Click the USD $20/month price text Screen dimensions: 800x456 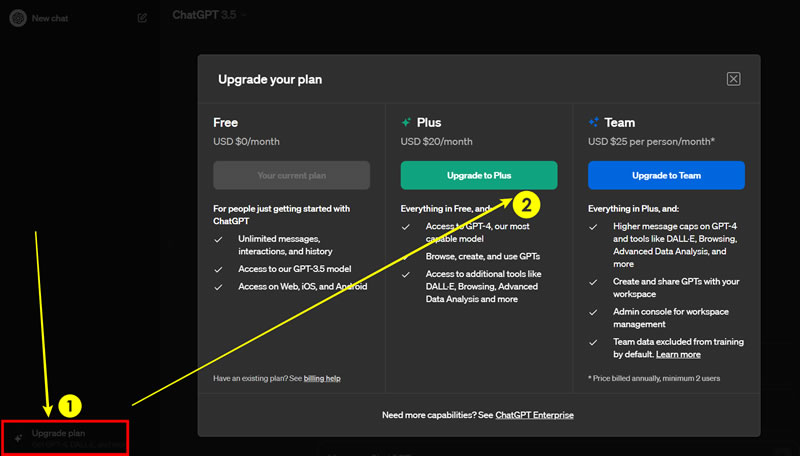[436, 142]
